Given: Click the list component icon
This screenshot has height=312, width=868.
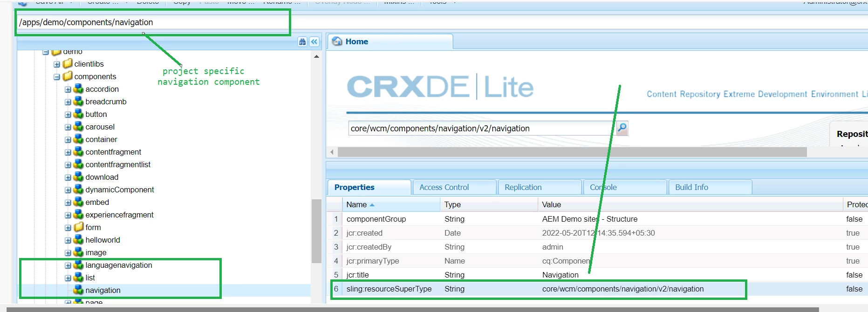Looking at the screenshot, I should (78, 278).
